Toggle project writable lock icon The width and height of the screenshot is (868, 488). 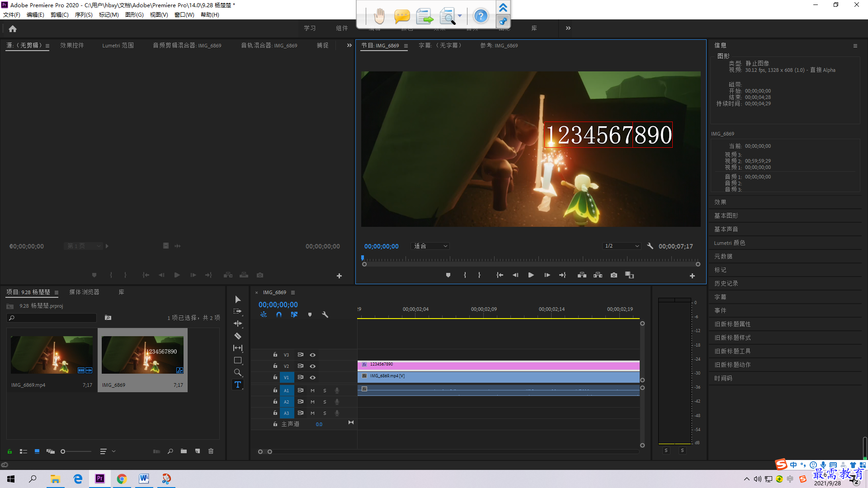(x=9, y=451)
